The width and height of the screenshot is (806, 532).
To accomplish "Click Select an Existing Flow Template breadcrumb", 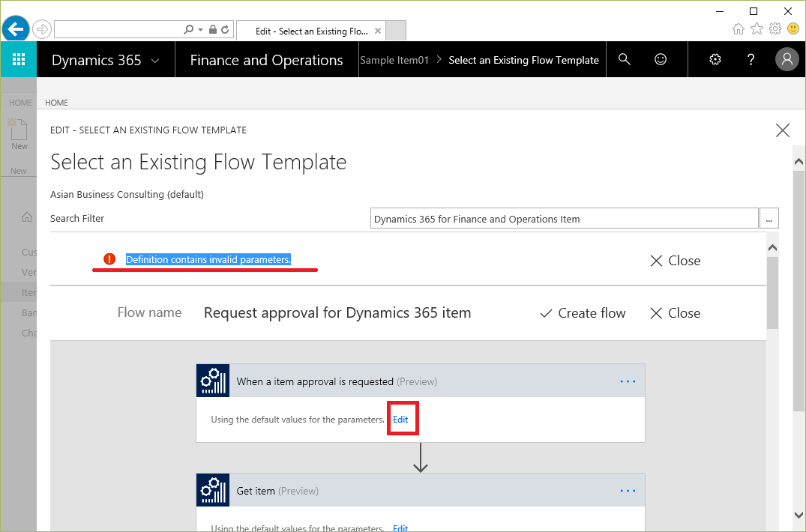I will click(524, 60).
